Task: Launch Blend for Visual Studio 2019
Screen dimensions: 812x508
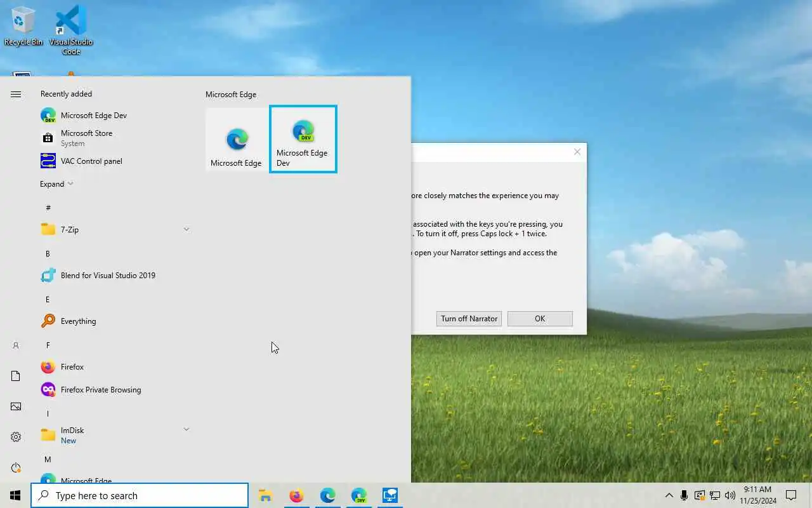Action: click(114, 276)
